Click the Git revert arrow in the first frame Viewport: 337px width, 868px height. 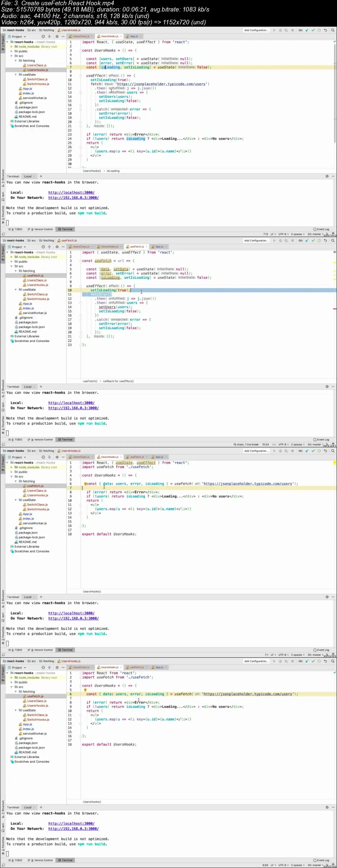tap(325, 30)
